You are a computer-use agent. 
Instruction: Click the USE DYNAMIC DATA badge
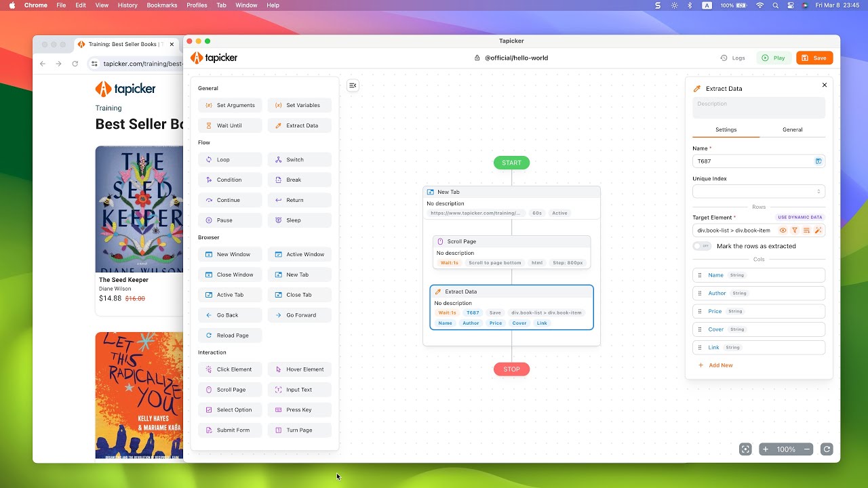(800, 218)
